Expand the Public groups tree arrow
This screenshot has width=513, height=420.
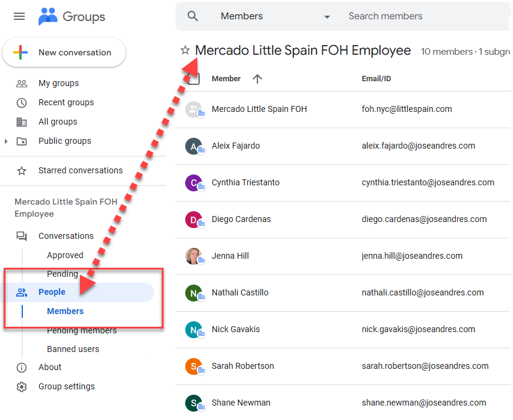pyautogui.click(x=6, y=141)
